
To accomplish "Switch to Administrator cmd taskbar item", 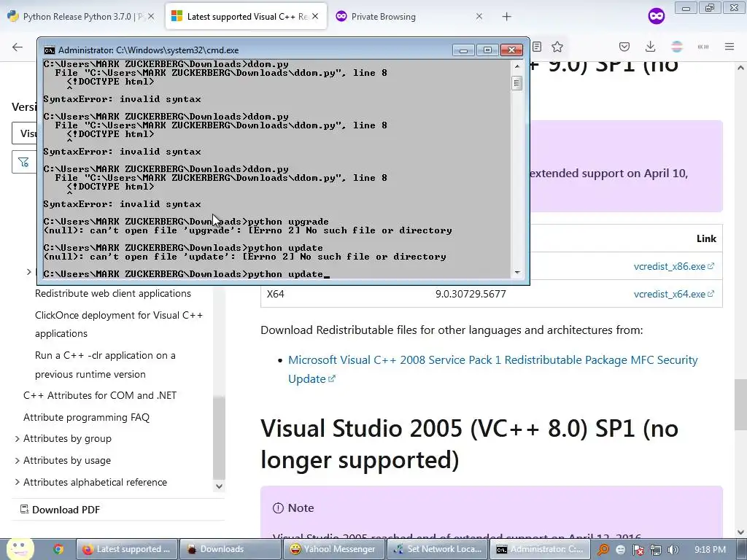I will pyautogui.click(x=540, y=549).
